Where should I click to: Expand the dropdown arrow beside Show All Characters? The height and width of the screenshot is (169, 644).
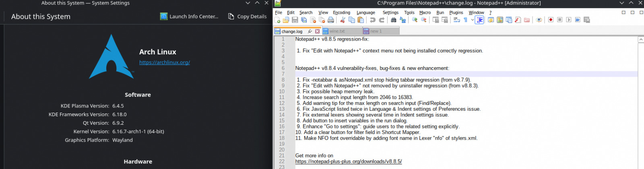472,20
